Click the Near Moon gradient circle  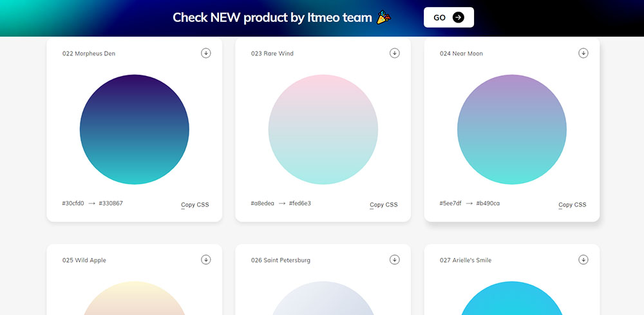click(x=512, y=129)
